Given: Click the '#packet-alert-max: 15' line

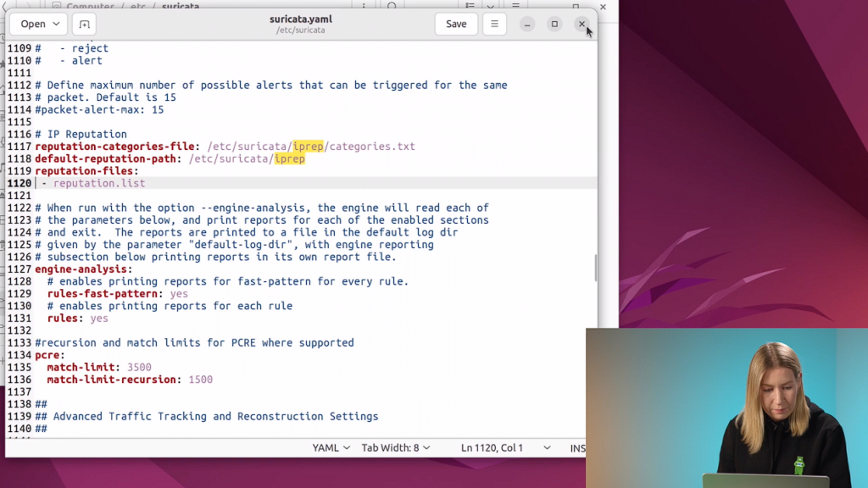Looking at the screenshot, I should 100,109.
